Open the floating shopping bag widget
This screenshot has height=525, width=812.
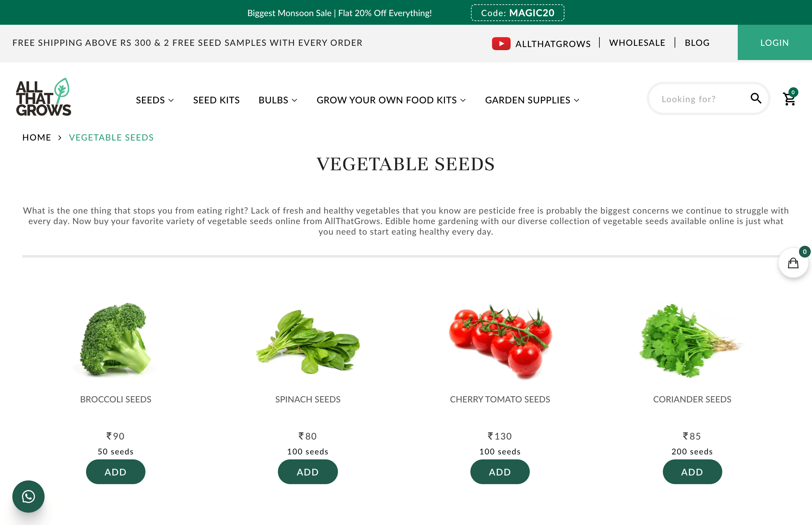793,263
